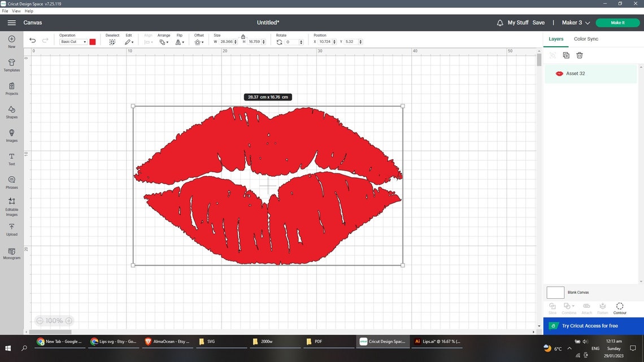Viewport: 644px width, 362px height.
Task: Click the Contour tool in Layers panel
Action: (x=620, y=308)
